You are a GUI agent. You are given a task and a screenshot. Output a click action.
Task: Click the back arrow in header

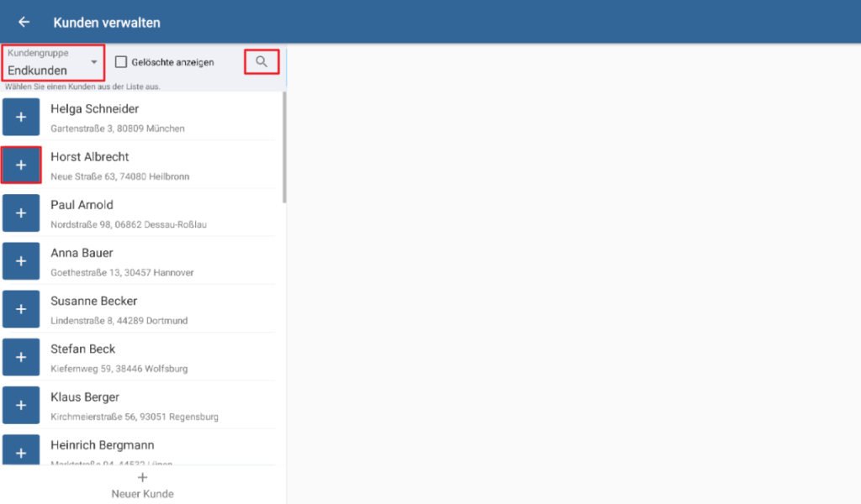(24, 22)
